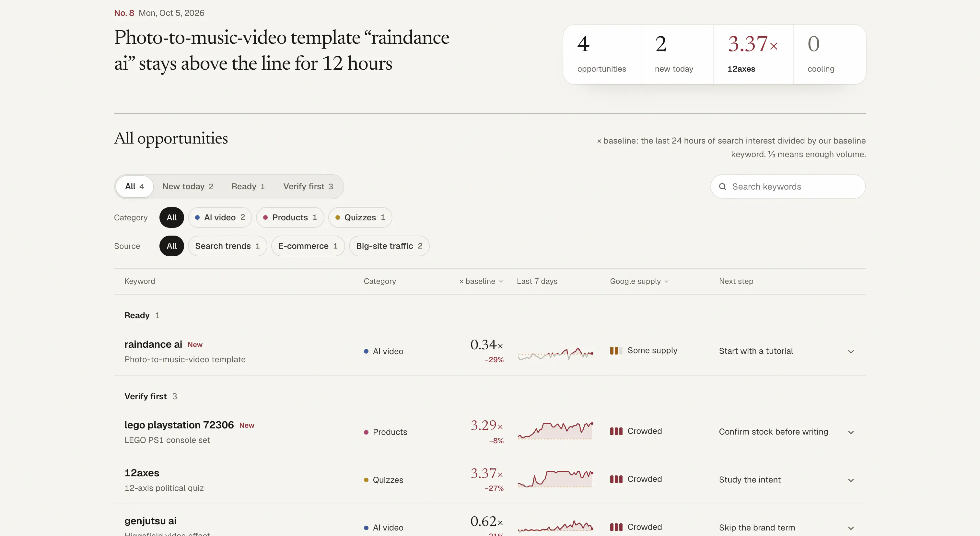Viewport: 980px width, 536px height.
Task: Expand the 12axes row chevron
Action: point(851,480)
